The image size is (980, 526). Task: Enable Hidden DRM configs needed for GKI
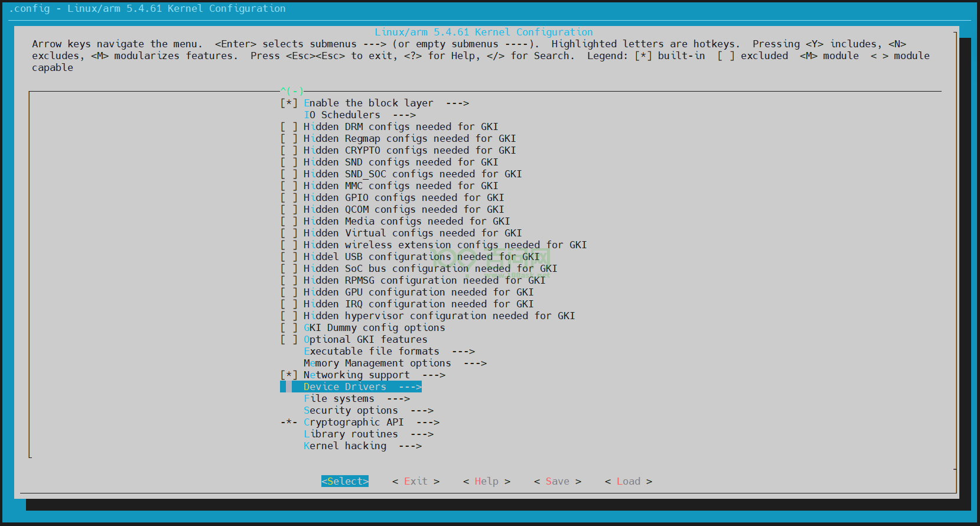289,126
